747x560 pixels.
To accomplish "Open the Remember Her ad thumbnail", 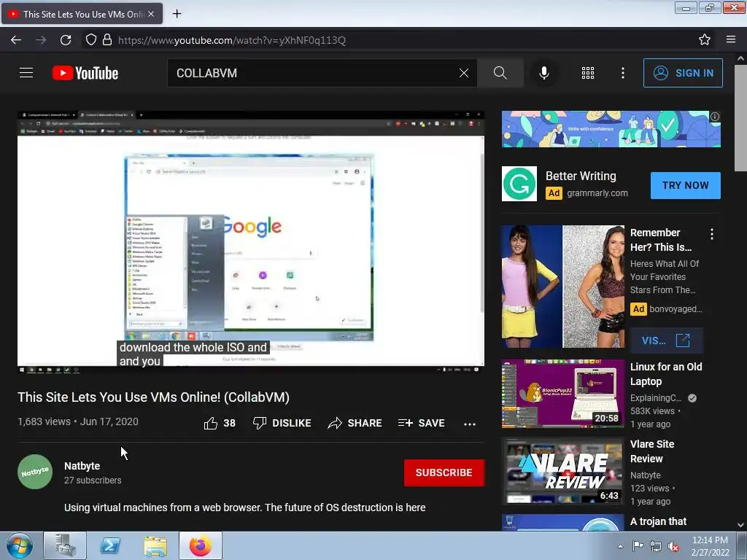I will [562, 286].
